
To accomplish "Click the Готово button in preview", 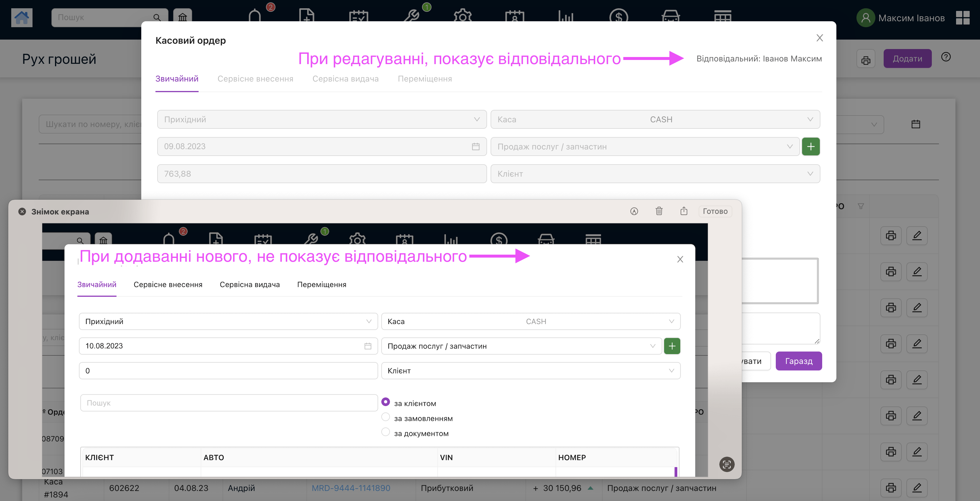I will pyautogui.click(x=715, y=211).
